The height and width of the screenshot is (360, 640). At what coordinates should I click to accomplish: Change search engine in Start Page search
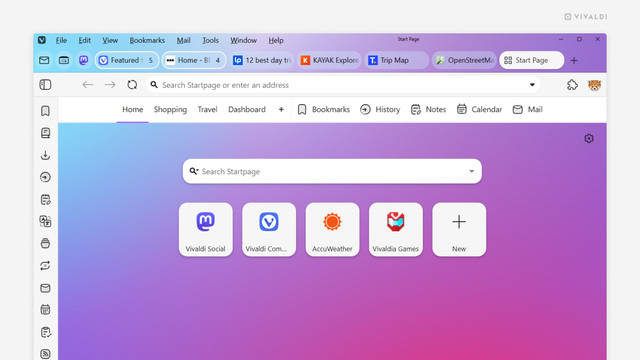coord(194,171)
